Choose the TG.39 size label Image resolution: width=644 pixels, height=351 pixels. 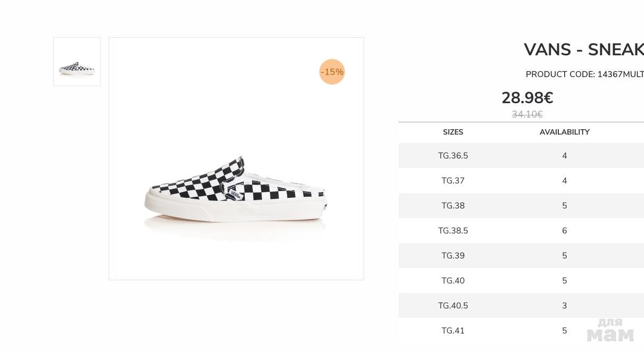coord(453,256)
